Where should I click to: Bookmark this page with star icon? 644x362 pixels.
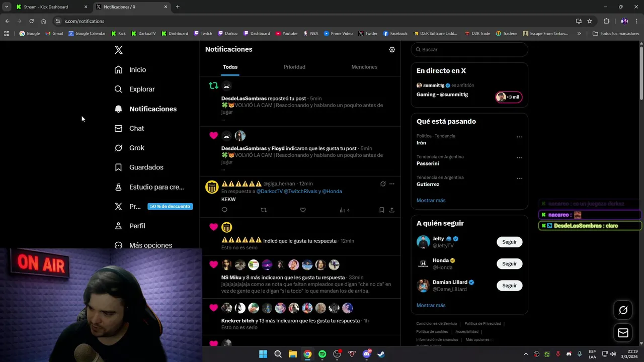tap(590, 21)
